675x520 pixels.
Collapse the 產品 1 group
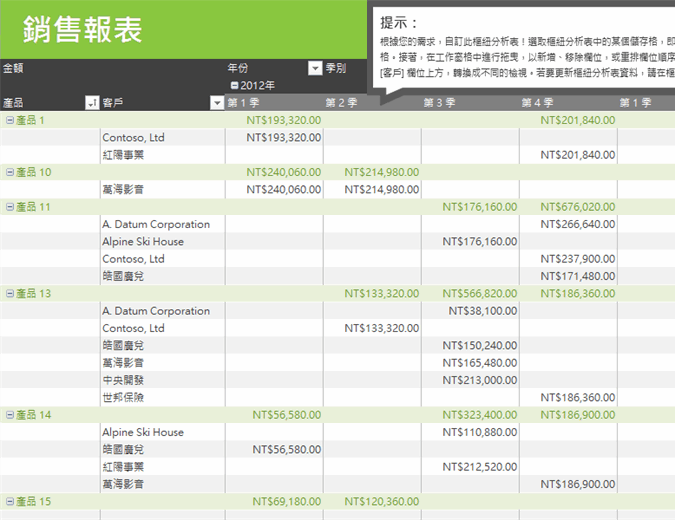[10, 120]
